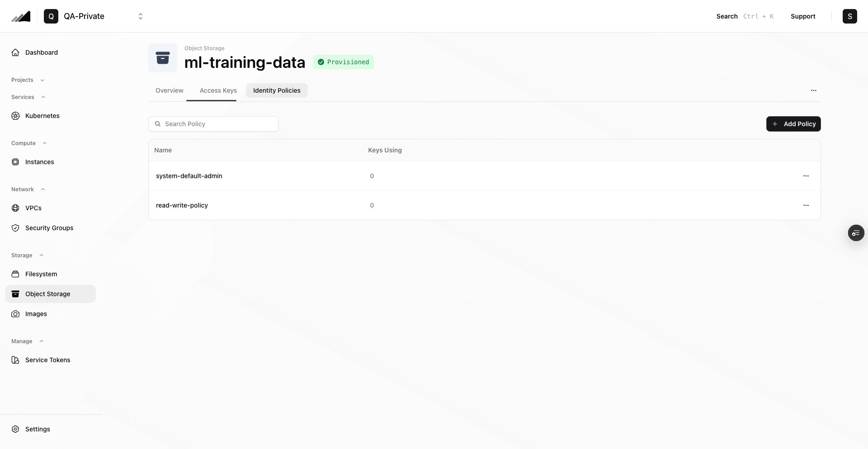
Task: Click the Object Storage breadcrumb label
Action: point(204,48)
